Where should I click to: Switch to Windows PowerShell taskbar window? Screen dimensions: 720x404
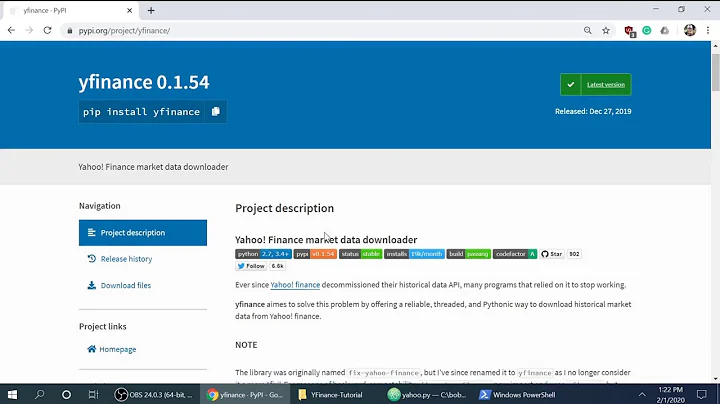(x=517, y=394)
